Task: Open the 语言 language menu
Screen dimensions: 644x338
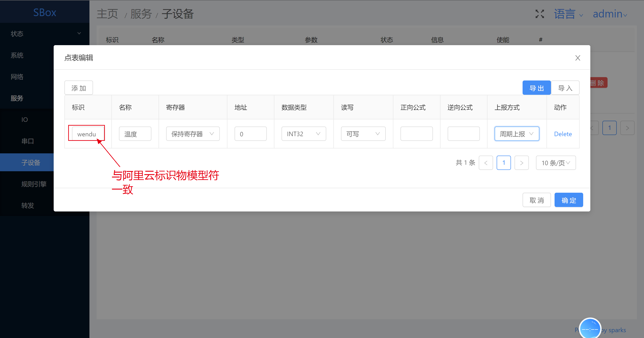Action: [x=568, y=14]
